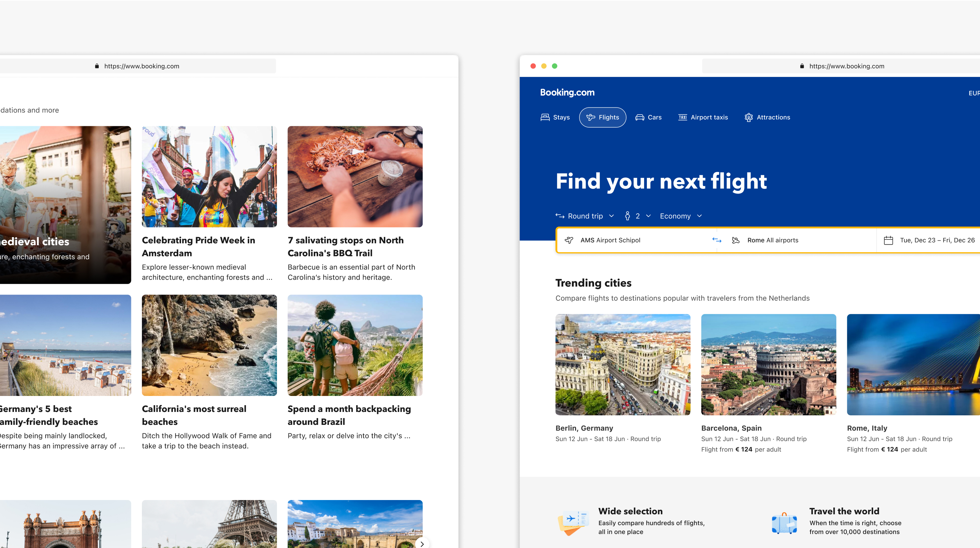
Task: Open the red brick arch article photo
Action: tap(65, 524)
